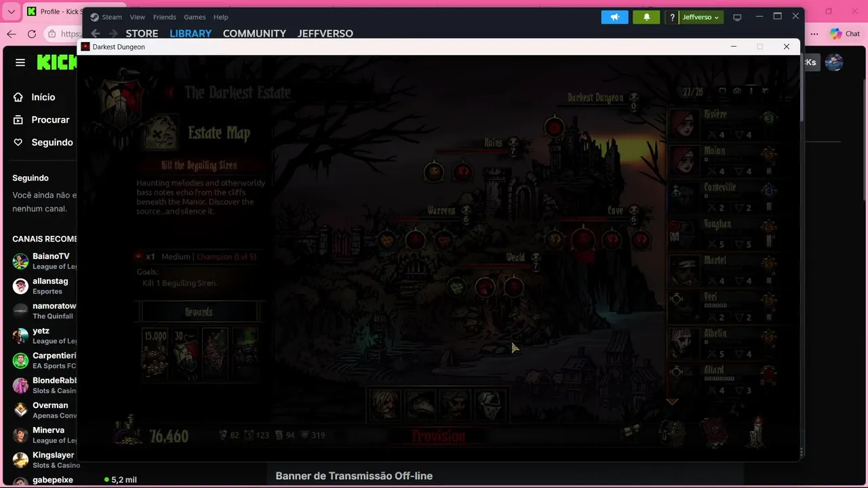Open the Minerva channel
868x488 pixels.
43,434
